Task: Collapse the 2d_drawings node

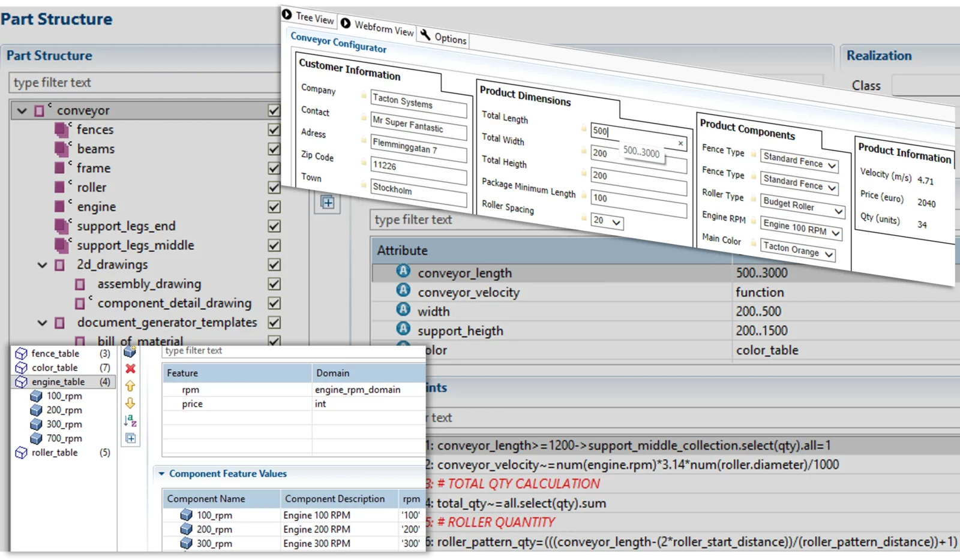Action: [x=42, y=265]
